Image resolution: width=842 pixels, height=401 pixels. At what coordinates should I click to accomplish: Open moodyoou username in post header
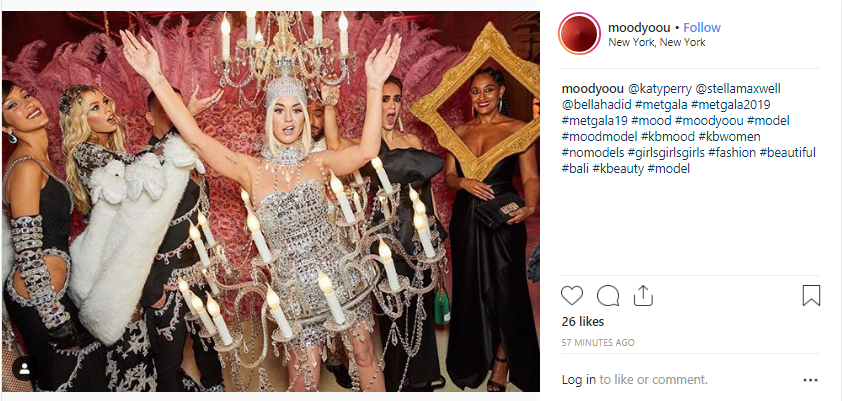pos(639,27)
